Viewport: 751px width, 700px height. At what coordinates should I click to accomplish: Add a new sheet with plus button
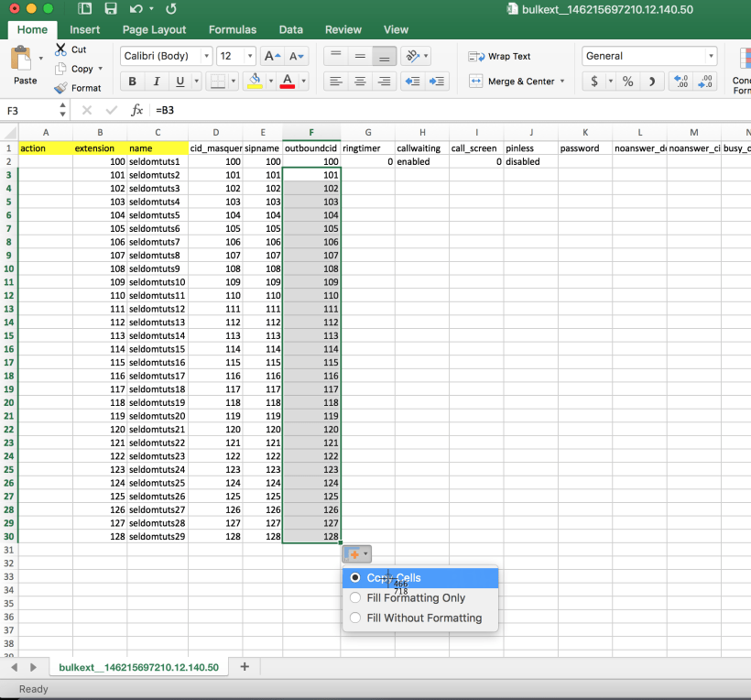245,666
